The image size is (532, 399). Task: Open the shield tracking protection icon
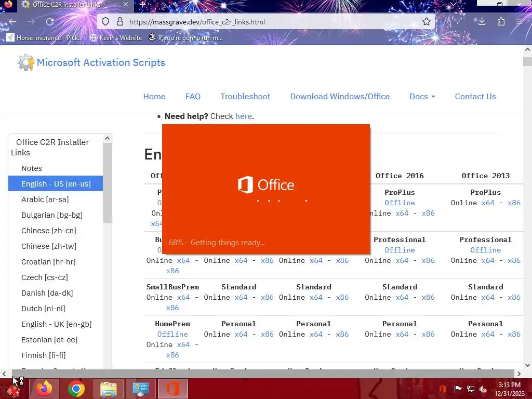coord(105,22)
